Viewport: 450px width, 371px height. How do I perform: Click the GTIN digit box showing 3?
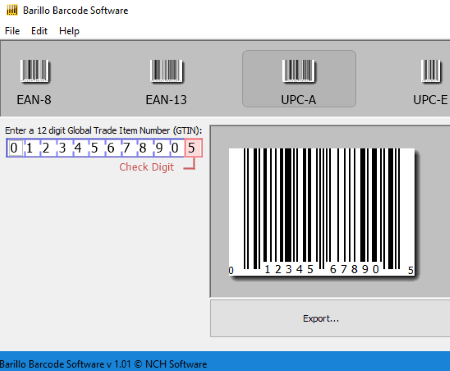tap(62, 148)
